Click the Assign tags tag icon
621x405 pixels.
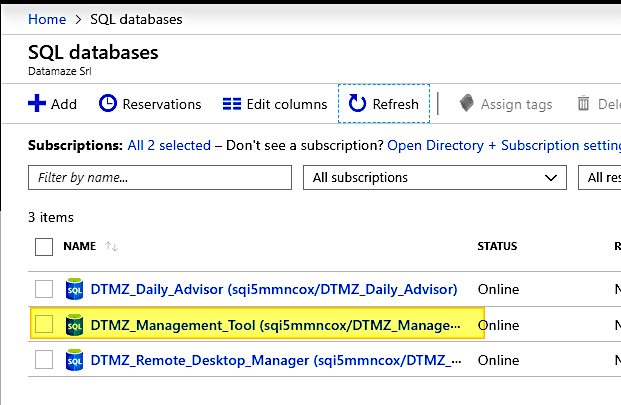point(467,103)
